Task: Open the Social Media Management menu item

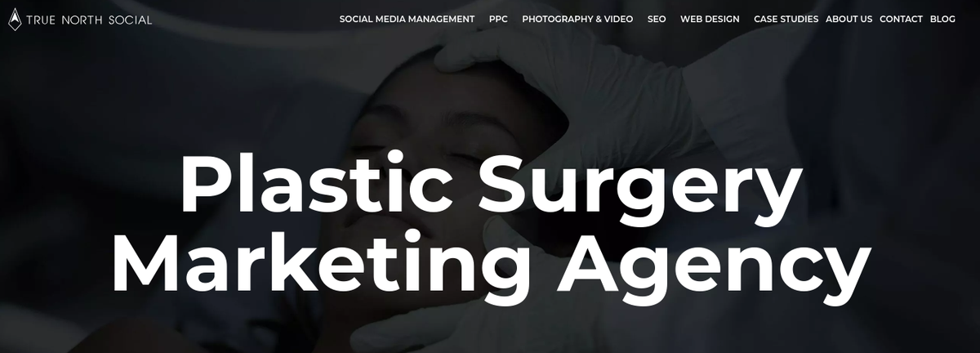Action: click(407, 19)
